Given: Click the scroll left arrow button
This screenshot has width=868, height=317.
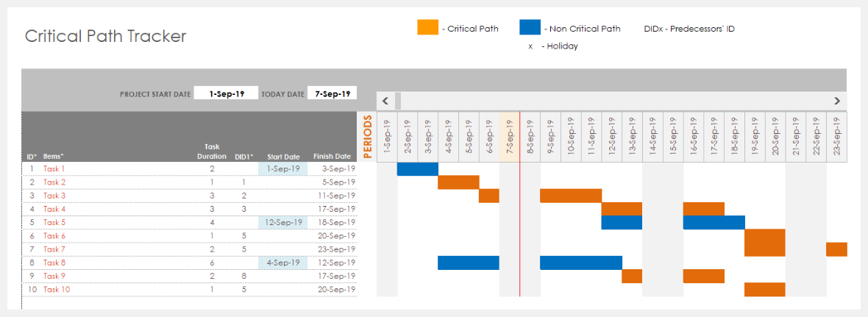Looking at the screenshot, I should pos(385,101).
